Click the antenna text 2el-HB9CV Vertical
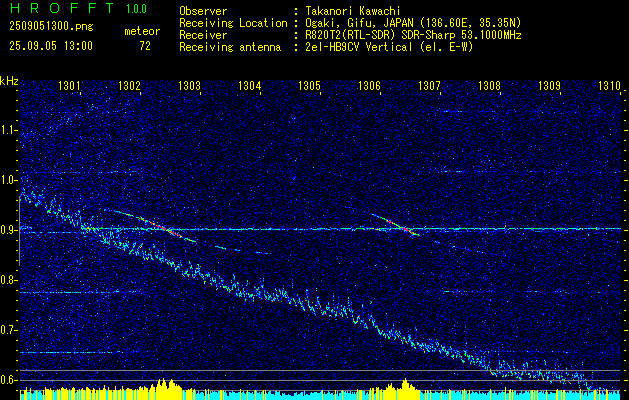 [359, 47]
